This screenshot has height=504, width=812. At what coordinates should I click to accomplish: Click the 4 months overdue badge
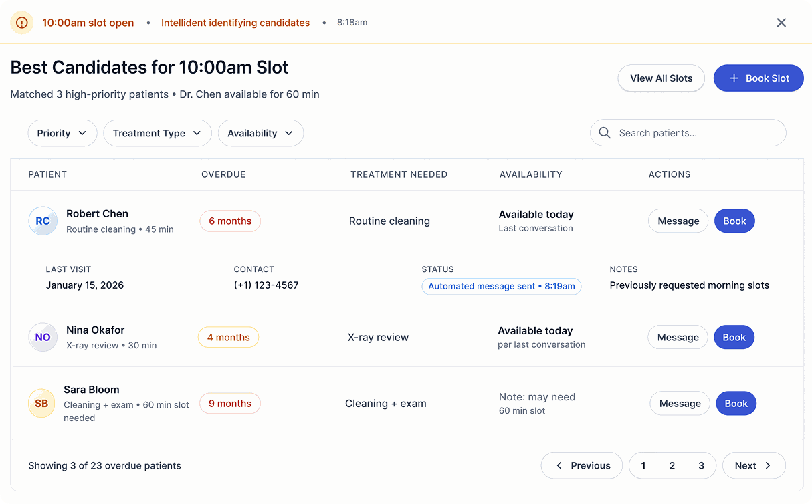coord(228,338)
